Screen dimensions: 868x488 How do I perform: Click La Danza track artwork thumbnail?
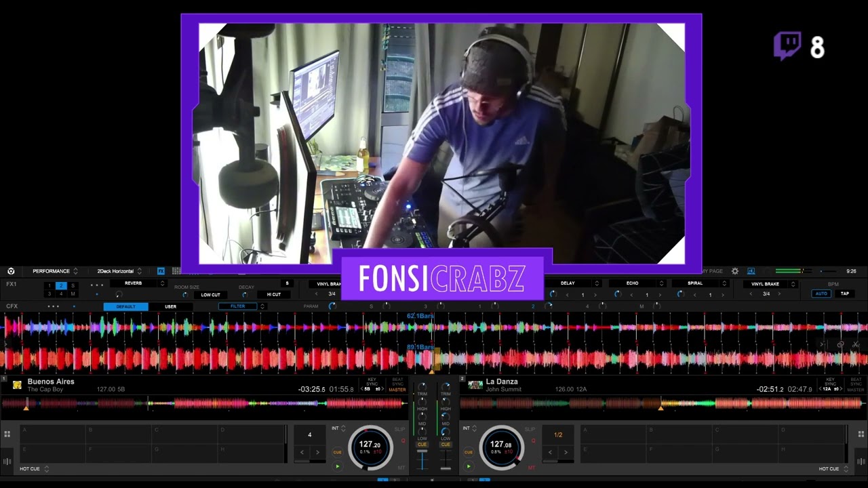[x=475, y=385]
